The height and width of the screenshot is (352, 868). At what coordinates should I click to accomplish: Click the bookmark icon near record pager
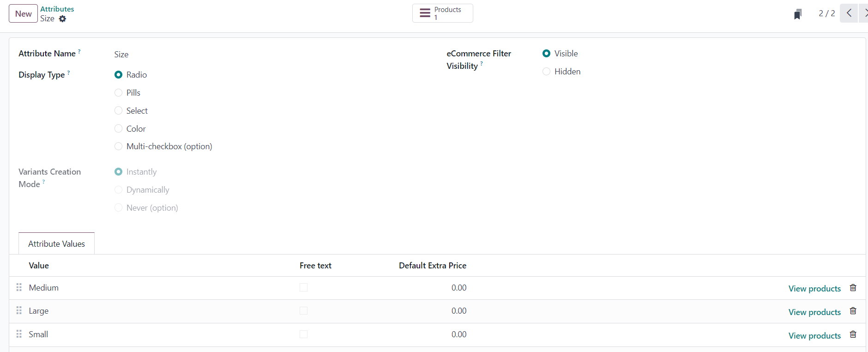click(x=798, y=14)
